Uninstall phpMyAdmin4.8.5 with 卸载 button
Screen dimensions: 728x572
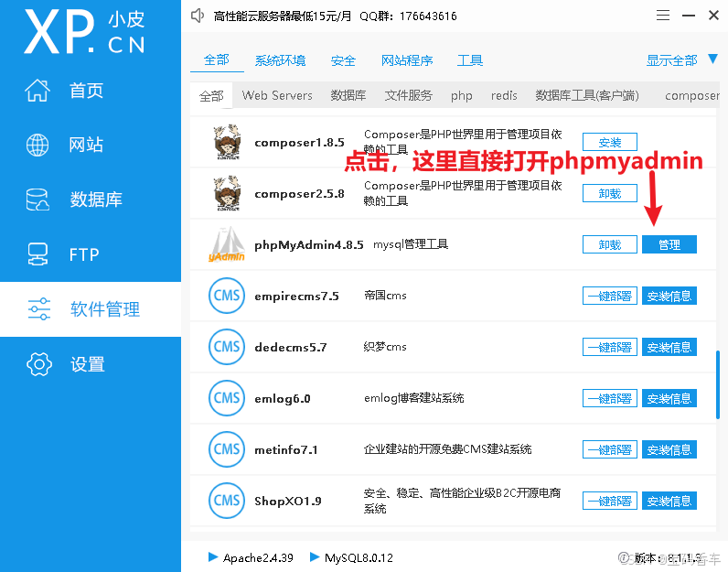click(610, 244)
